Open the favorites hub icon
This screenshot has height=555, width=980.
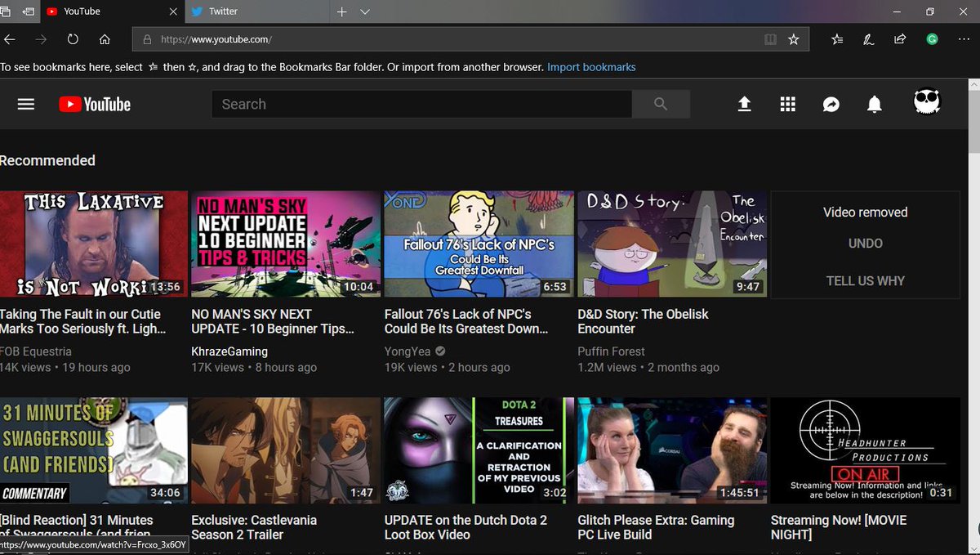click(x=837, y=38)
